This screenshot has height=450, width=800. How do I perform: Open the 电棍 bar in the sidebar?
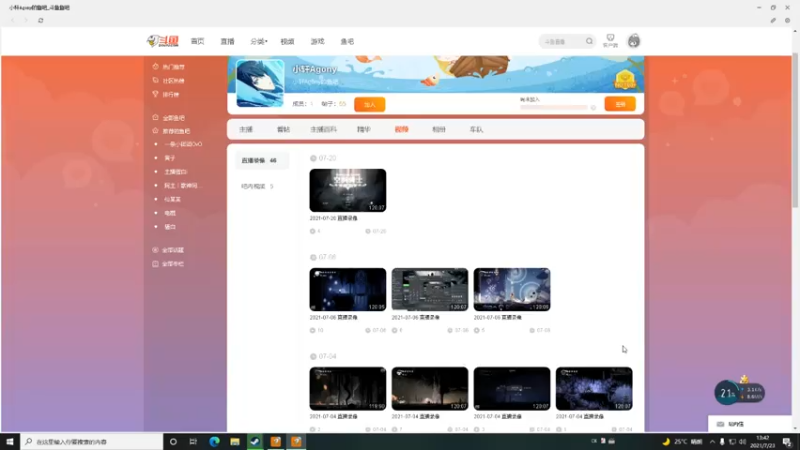coord(169,213)
